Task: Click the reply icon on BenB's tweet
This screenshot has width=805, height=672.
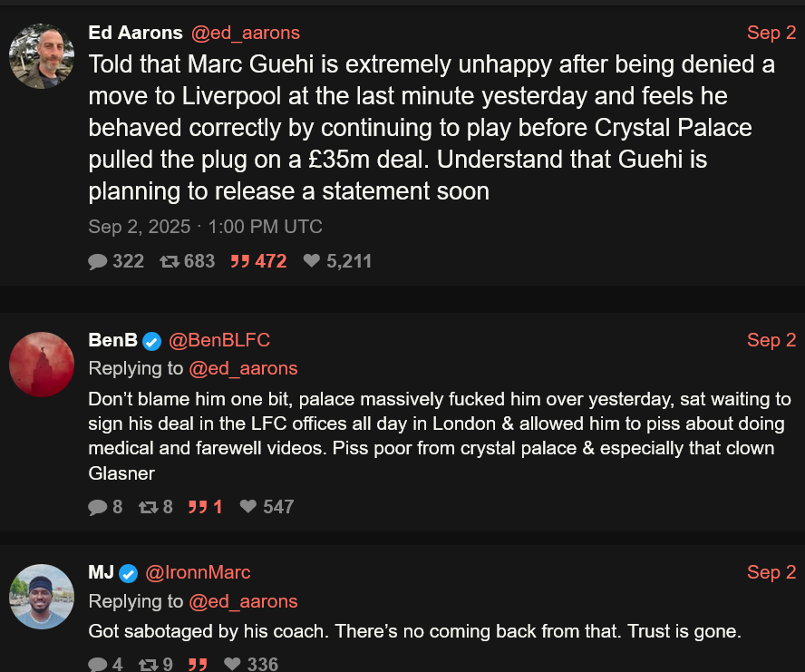Action: click(x=98, y=507)
